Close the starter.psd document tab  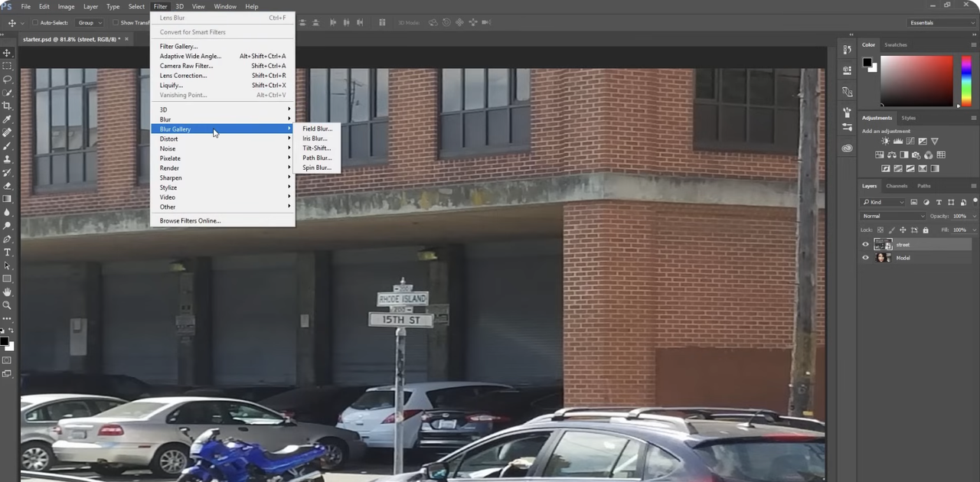click(126, 38)
